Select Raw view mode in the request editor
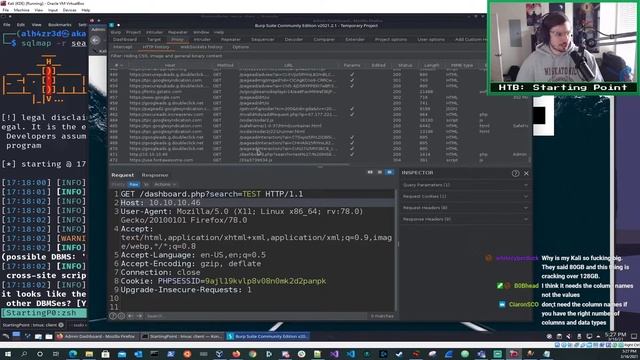Viewport: 640px width, 360px height. (134, 184)
